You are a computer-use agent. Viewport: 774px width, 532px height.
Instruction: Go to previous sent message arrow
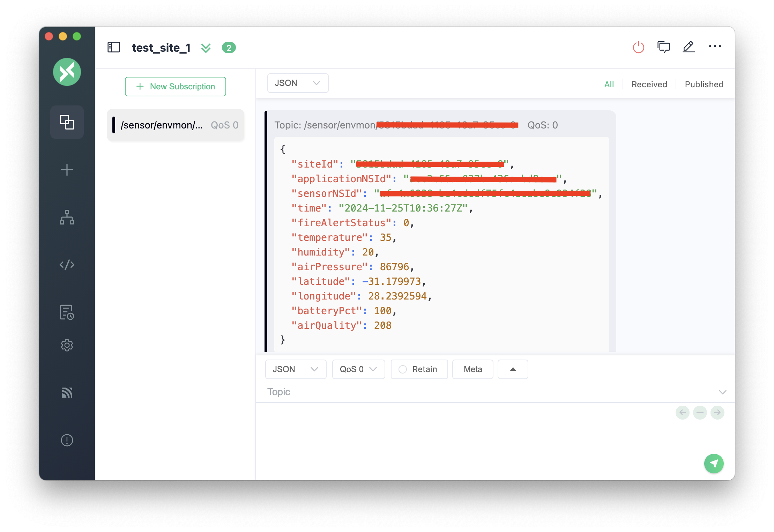(x=683, y=412)
